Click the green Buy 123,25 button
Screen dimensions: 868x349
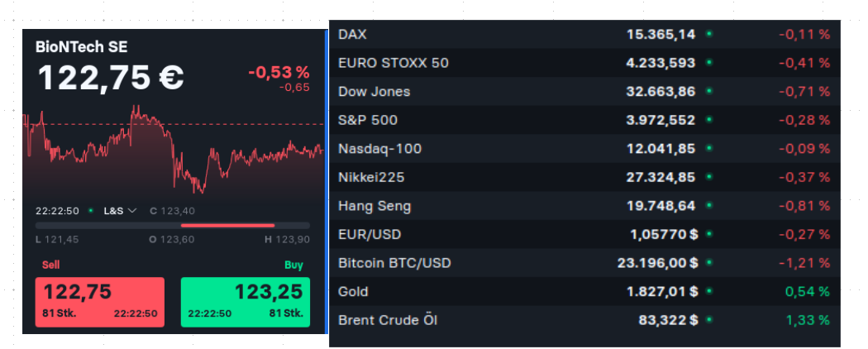(246, 302)
